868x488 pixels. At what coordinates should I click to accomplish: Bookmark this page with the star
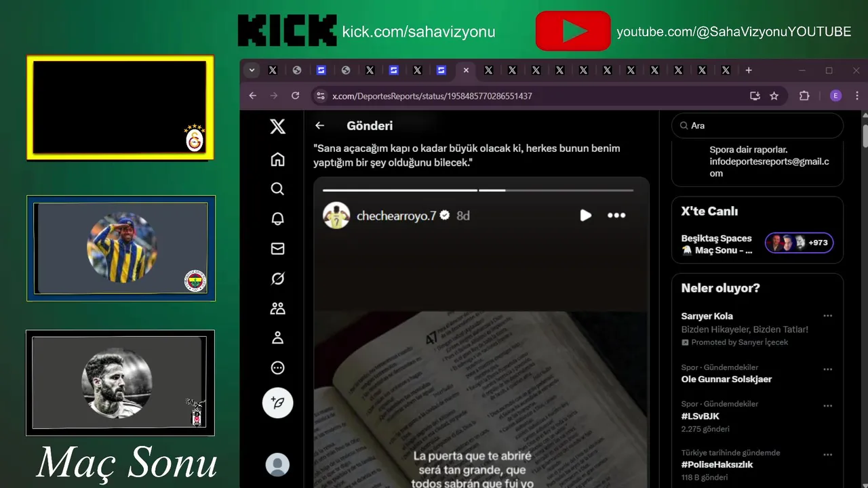(774, 96)
